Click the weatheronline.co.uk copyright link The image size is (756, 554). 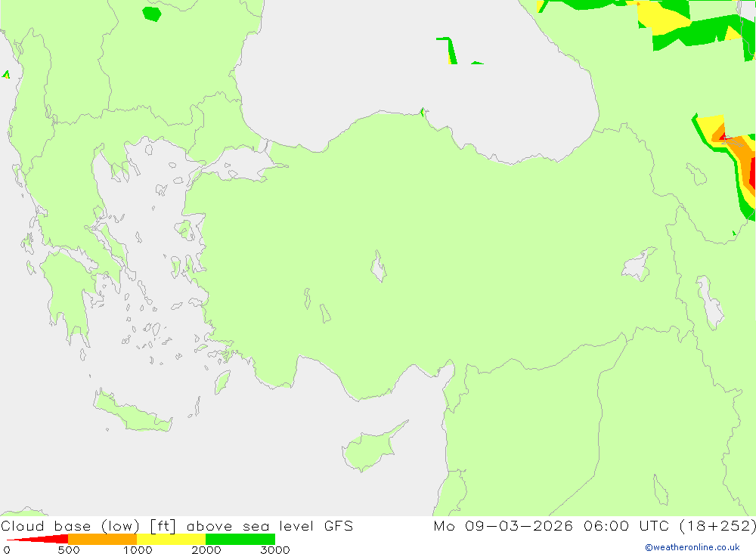point(692,547)
